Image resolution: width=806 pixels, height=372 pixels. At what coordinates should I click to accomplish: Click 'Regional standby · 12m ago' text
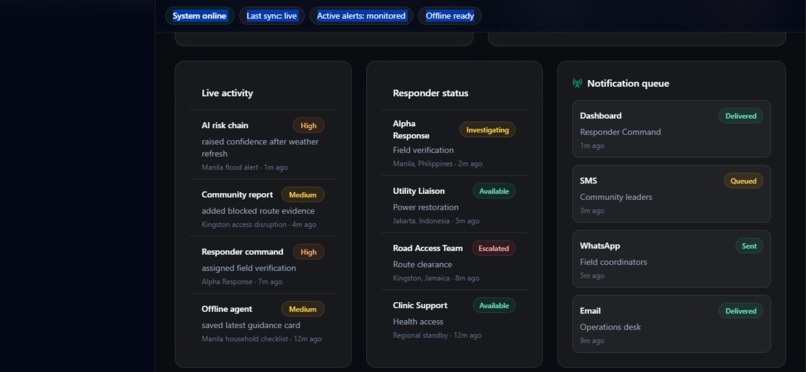click(x=437, y=336)
